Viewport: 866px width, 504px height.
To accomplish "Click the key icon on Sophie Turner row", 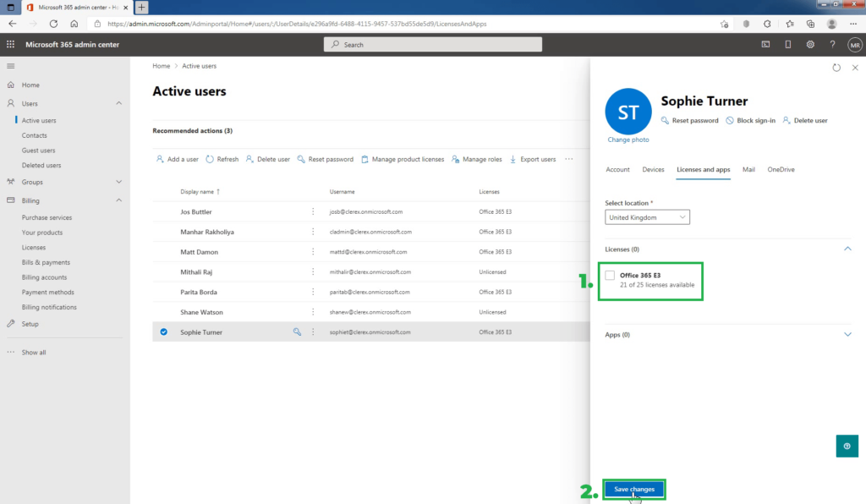I will 297,331.
